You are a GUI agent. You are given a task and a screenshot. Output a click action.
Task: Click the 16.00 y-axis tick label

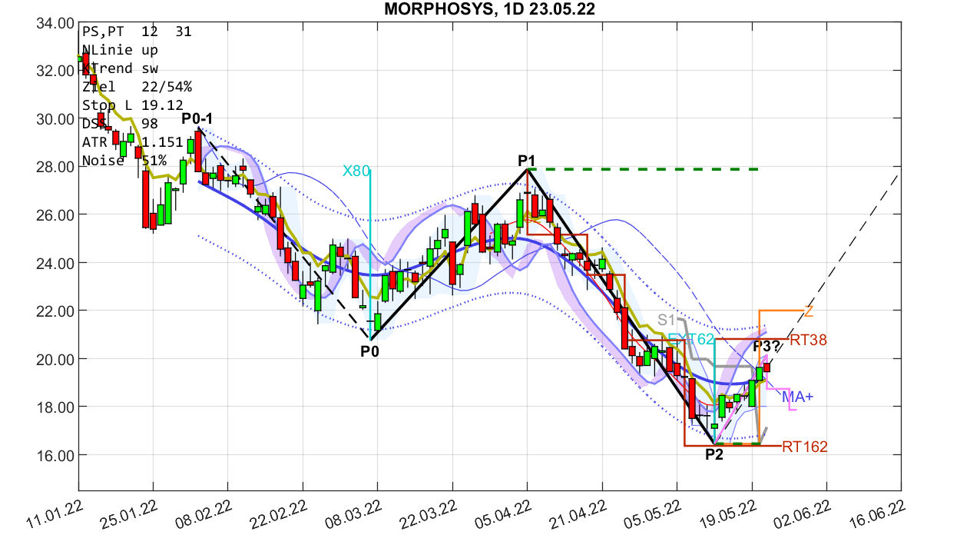[x=55, y=454]
